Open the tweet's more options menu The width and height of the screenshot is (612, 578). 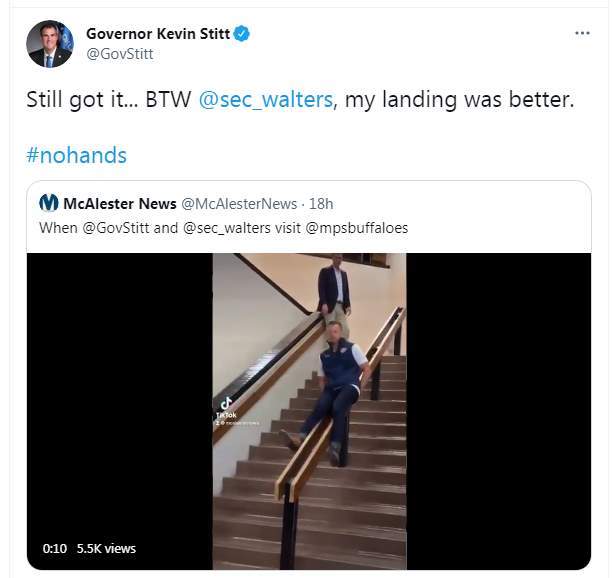[582, 34]
